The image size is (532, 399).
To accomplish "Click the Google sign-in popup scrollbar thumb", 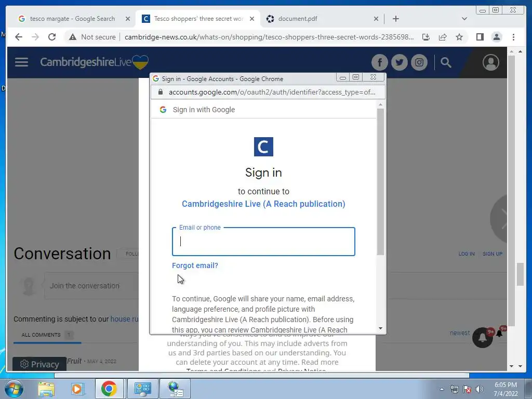I will (x=380, y=181).
